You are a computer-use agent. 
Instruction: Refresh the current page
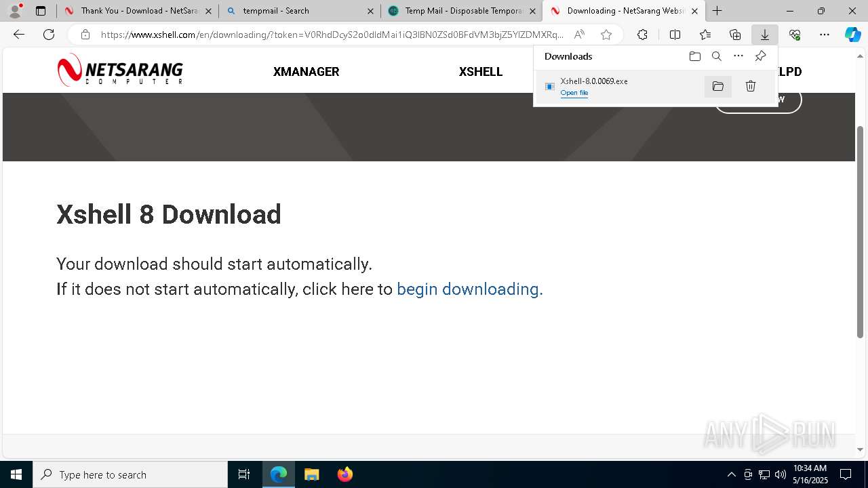coord(49,35)
